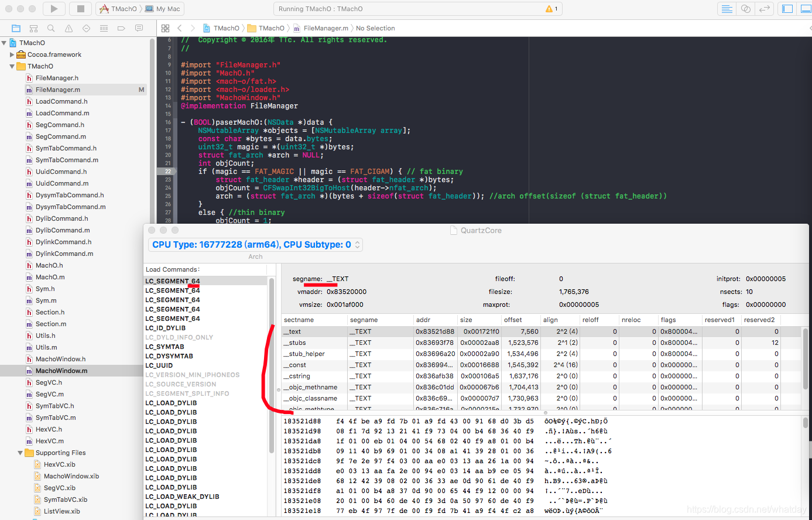
Task: Open related items grid in jump bar
Action: tap(165, 28)
